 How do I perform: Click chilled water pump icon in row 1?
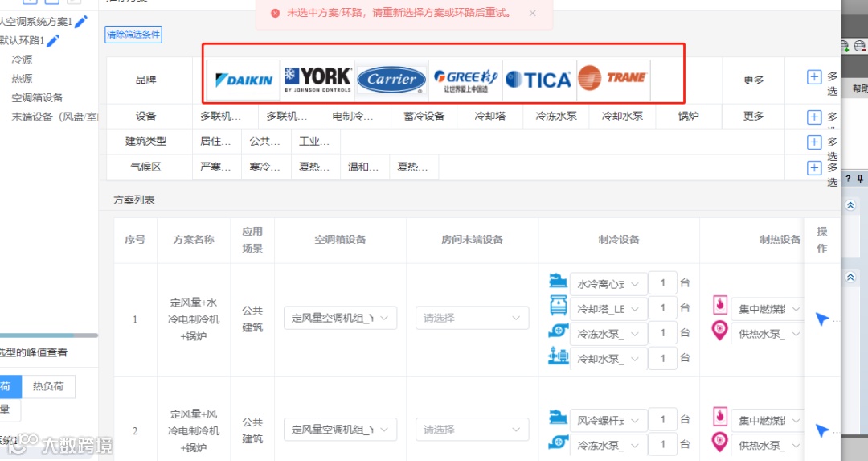click(x=558, y=331)
